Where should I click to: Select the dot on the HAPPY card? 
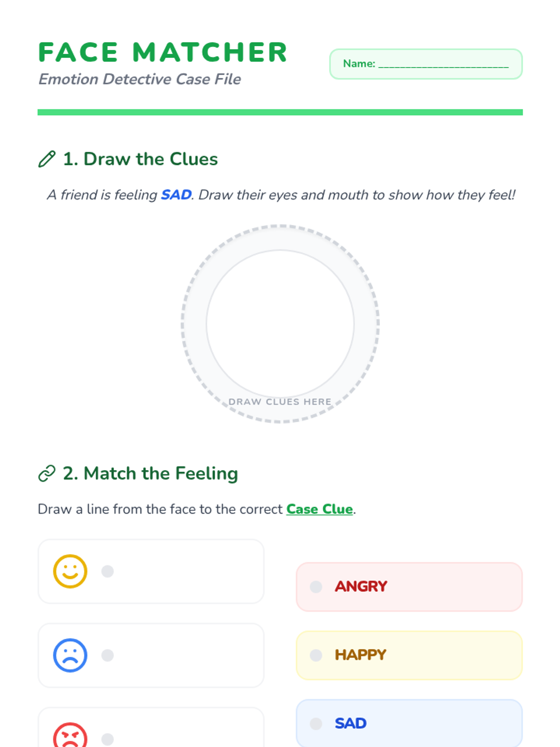click(316, 655)
